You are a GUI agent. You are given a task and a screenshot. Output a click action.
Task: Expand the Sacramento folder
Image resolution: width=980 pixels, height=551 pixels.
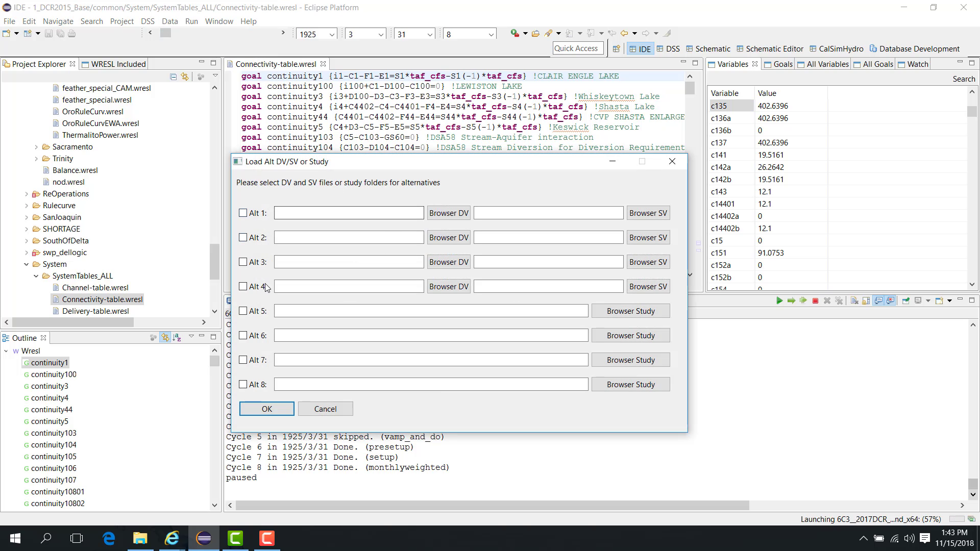pos(36,147)
